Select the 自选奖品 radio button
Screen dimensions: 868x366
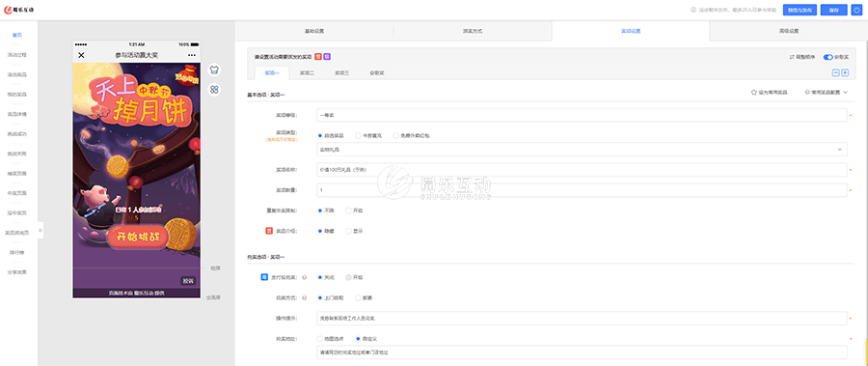320,135
